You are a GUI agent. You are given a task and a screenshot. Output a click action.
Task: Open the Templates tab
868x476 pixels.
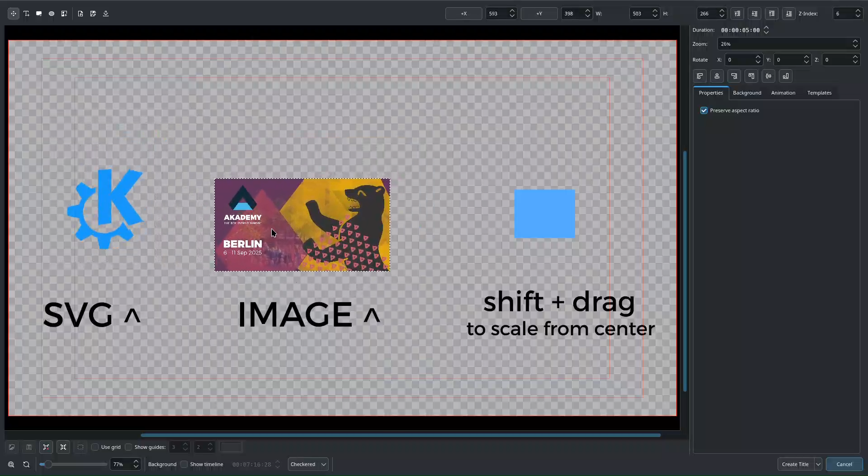[x=819, y=93]
